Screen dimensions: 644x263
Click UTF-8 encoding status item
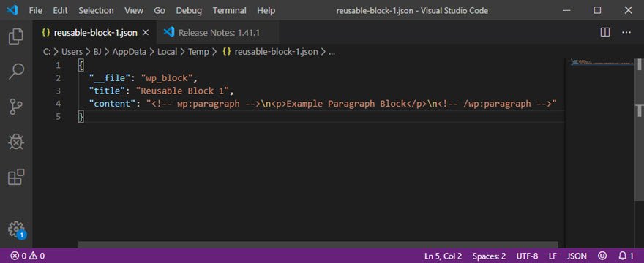pyautogui.click(x=527, y=256)
